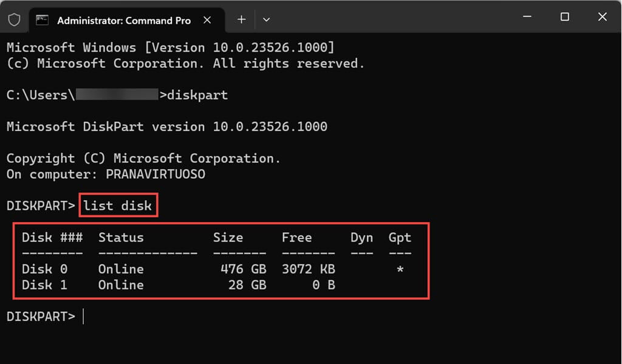The height and width of the screenshot is (364, 622).
Task: Click the '0 B' free value
Action: pyautogui.click(x=324, y=285)
